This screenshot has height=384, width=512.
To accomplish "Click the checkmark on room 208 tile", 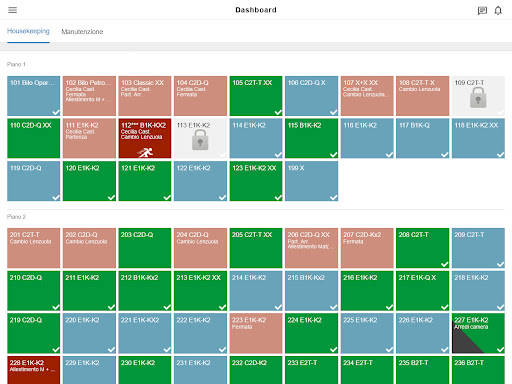I will point(445,264).
